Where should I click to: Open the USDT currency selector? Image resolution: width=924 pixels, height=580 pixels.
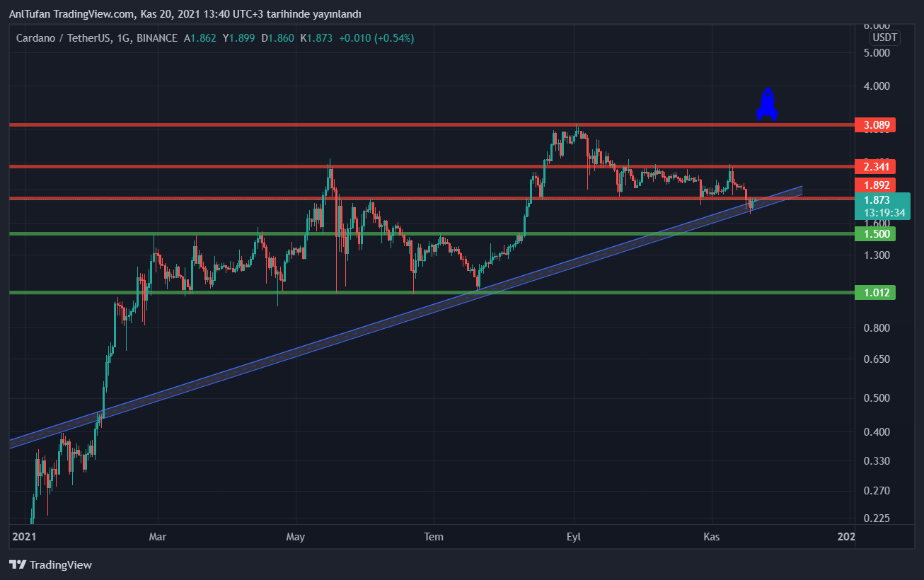(884, 37)
